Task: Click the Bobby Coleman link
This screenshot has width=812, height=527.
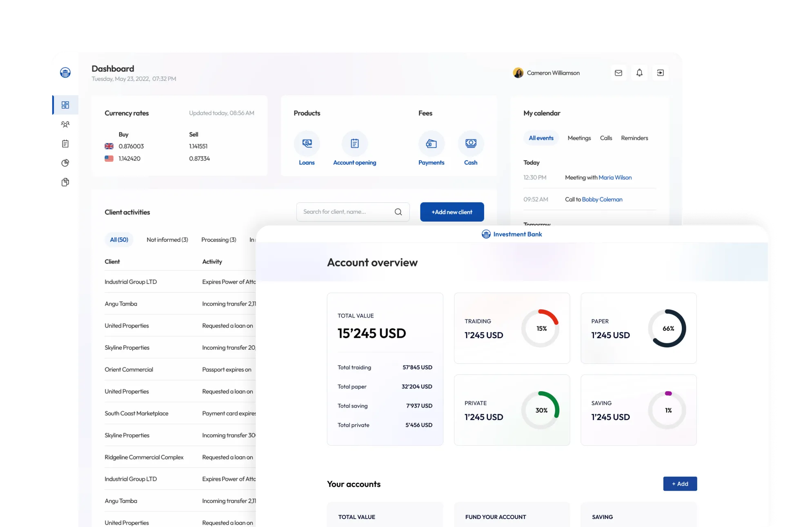Action: click(x=602, y=199)
